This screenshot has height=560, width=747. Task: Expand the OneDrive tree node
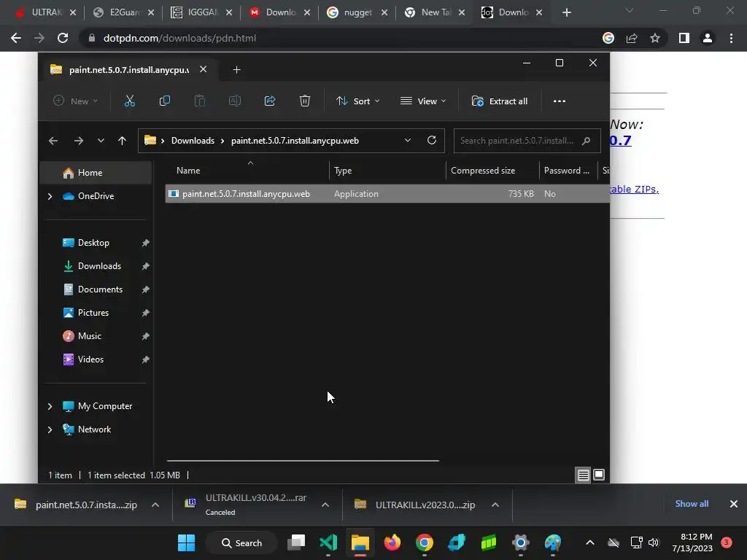(x=50, y=196)
